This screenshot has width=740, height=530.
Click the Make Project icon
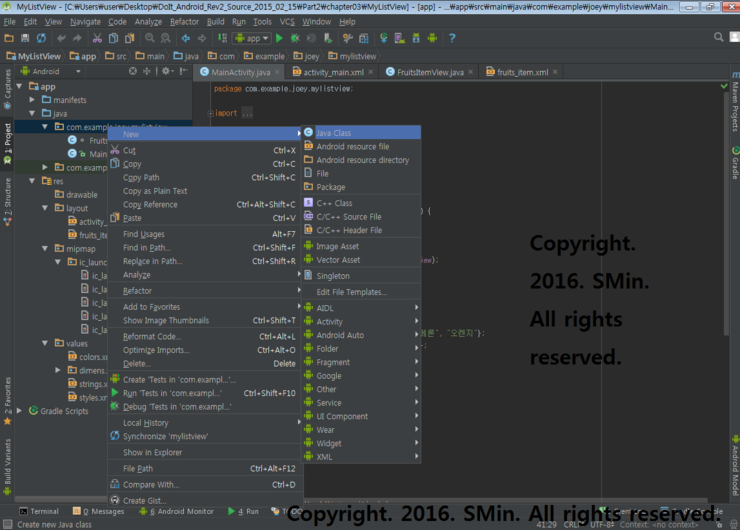(222, 38)
